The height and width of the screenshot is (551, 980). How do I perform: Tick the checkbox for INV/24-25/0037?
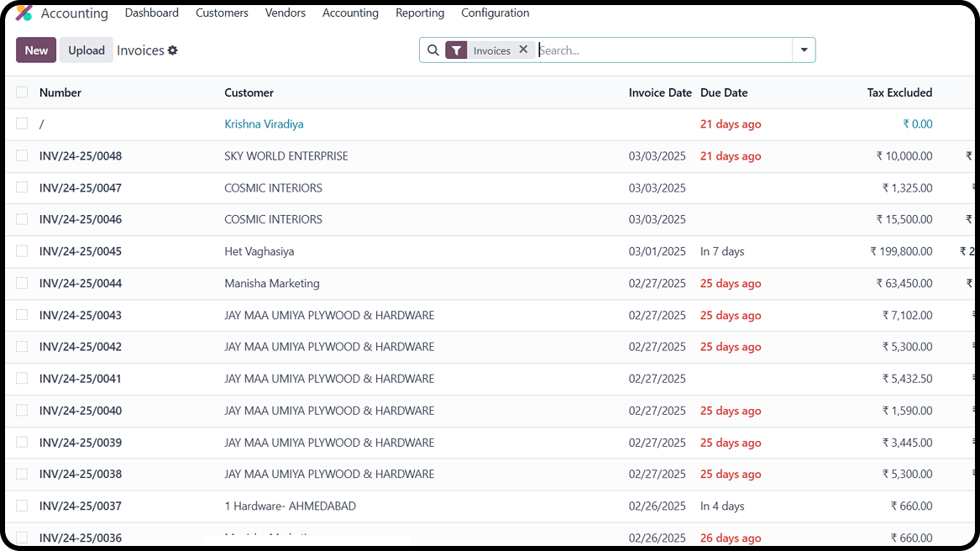click(22, 506)
